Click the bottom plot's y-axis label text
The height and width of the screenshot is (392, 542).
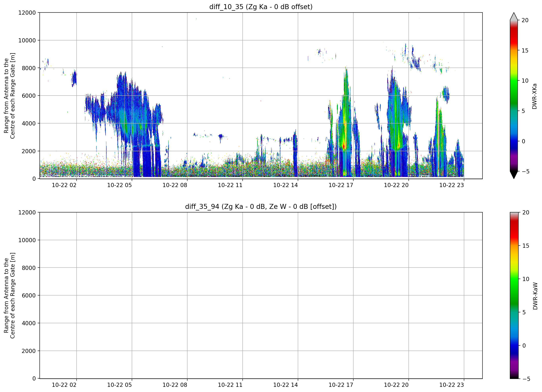click(9, 295)
